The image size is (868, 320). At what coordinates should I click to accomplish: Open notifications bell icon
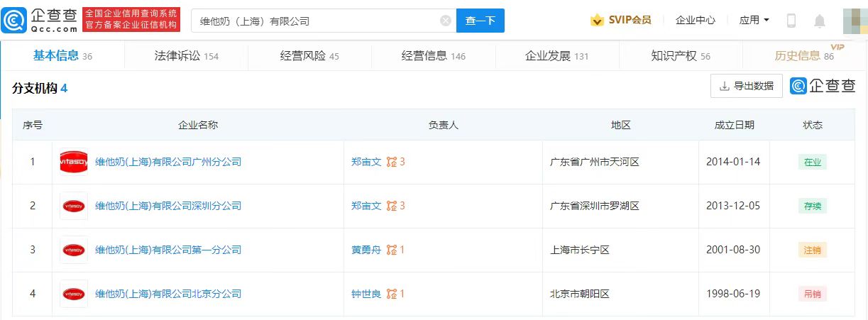820,21
